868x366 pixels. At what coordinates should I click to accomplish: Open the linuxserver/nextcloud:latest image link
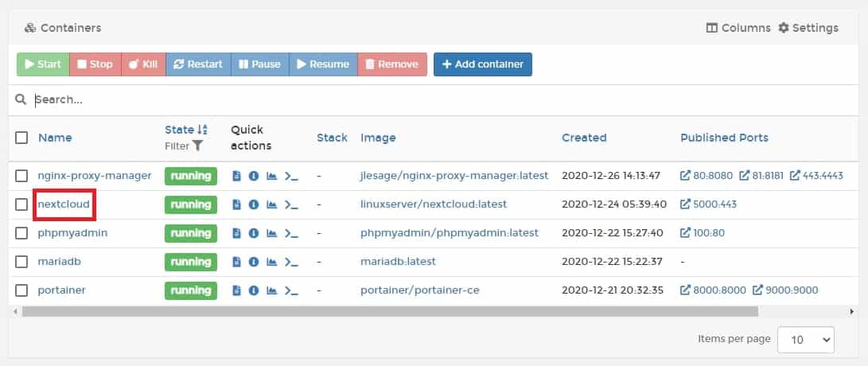434,204
